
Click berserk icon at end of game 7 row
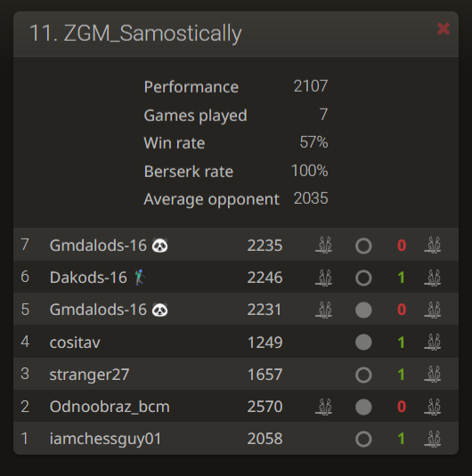coord(432,245)
